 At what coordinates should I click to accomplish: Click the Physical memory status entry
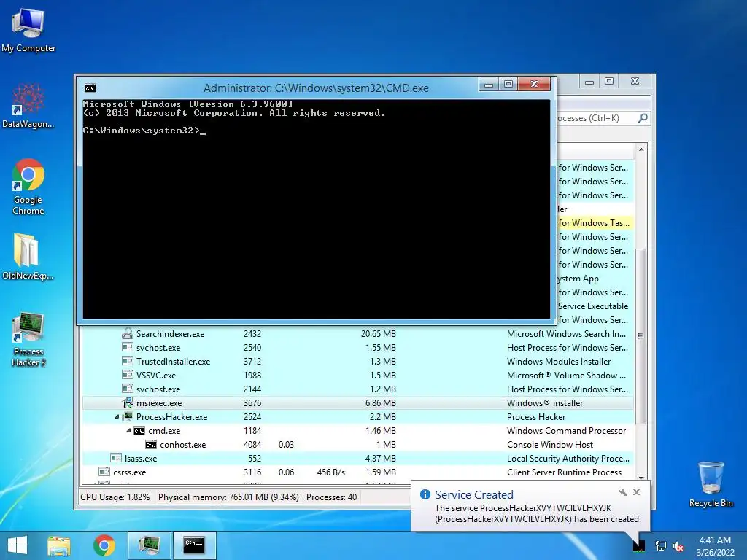point(228,497)
